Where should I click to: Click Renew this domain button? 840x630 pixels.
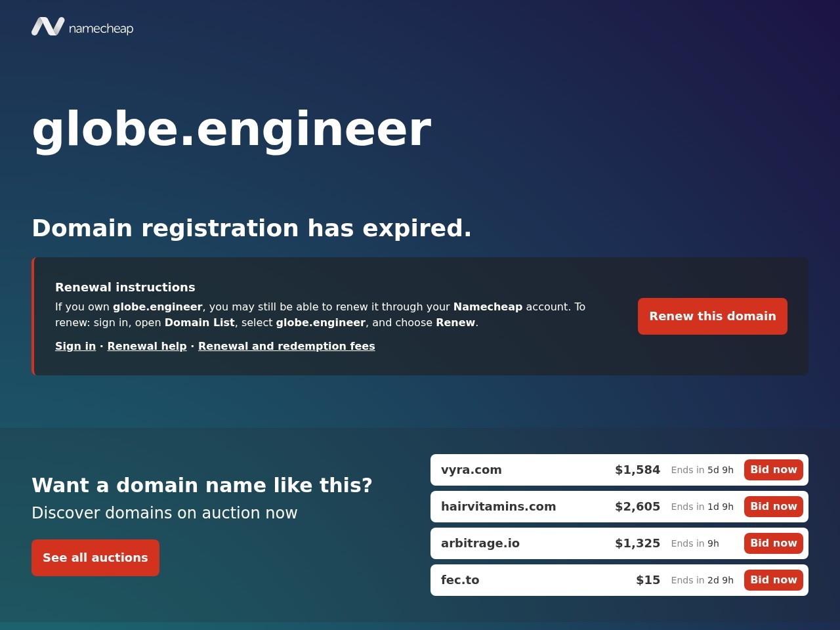click(713, 316)
